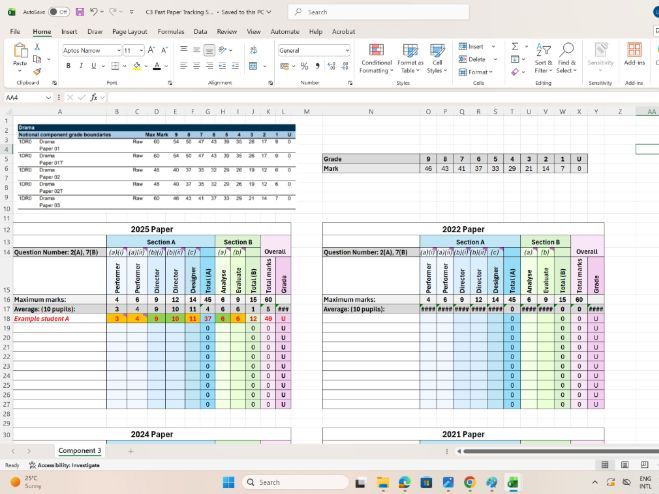Click the taskbar Search box
The height and width of the screenshot is (494, 659).
click(295, 482)
